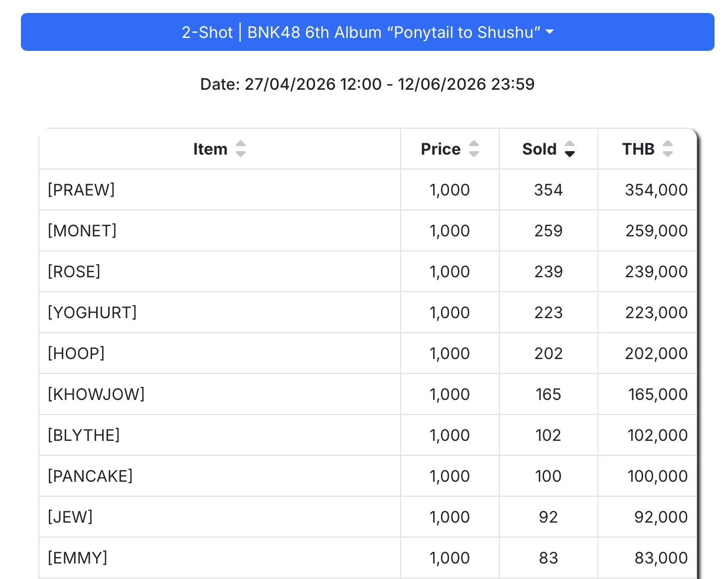Viewport: 728px width, 579px height.
Task: Click the [PANCAKE] item cell
Action: pos(90,476)
